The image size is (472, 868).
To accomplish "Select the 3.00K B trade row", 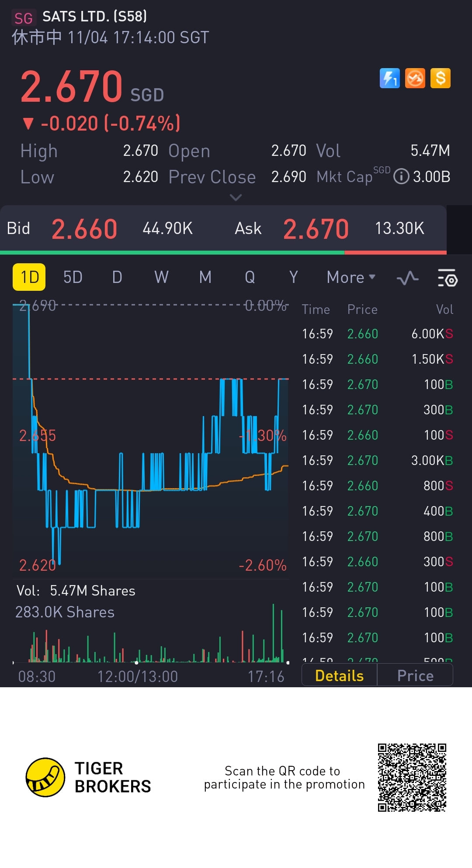I will [378, 461].
